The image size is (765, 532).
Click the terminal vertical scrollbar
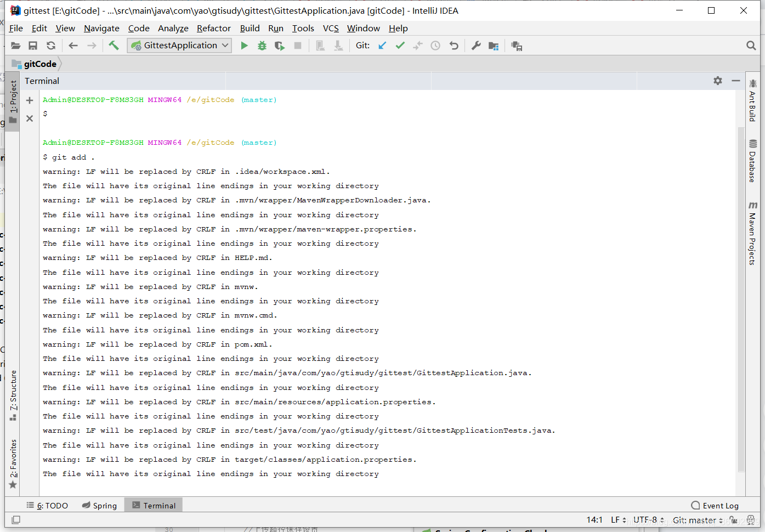pos(741,299)
